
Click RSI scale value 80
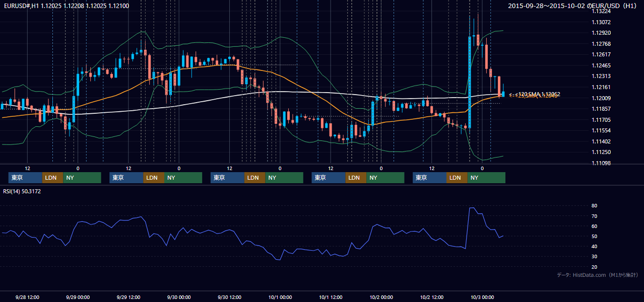[595, 206]
